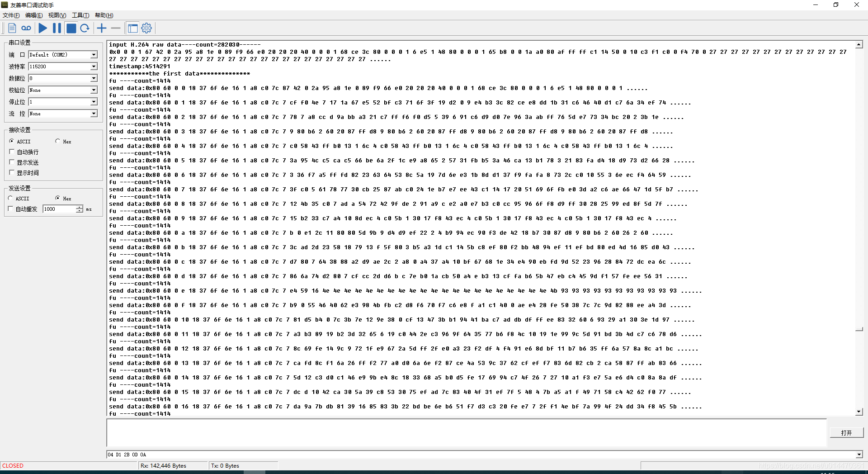Viewport: 868px width, 474px height.
Task: Stop the serial port with stop icon
Action: pos(71,28)
